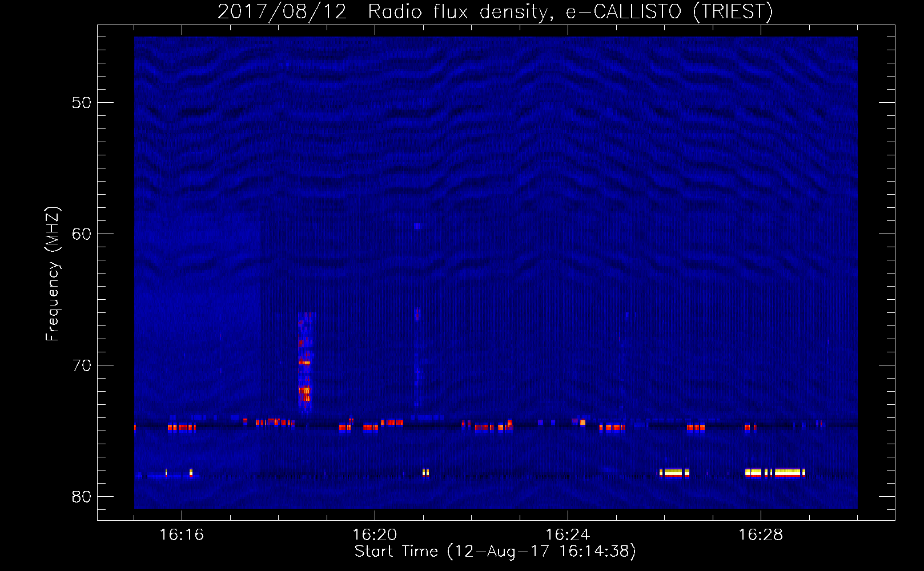Click the '80' frequency tick label
924x571 pixels.
[82, 497]
